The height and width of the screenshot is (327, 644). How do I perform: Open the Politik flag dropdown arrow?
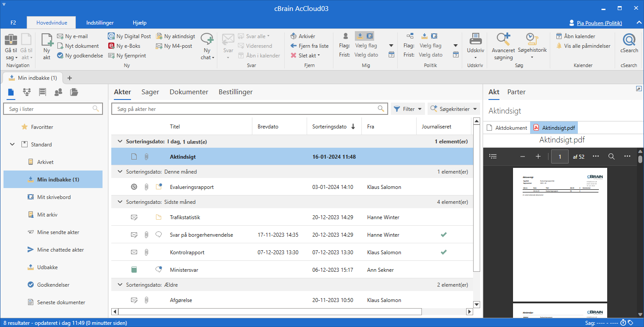[x=456, y=46]
